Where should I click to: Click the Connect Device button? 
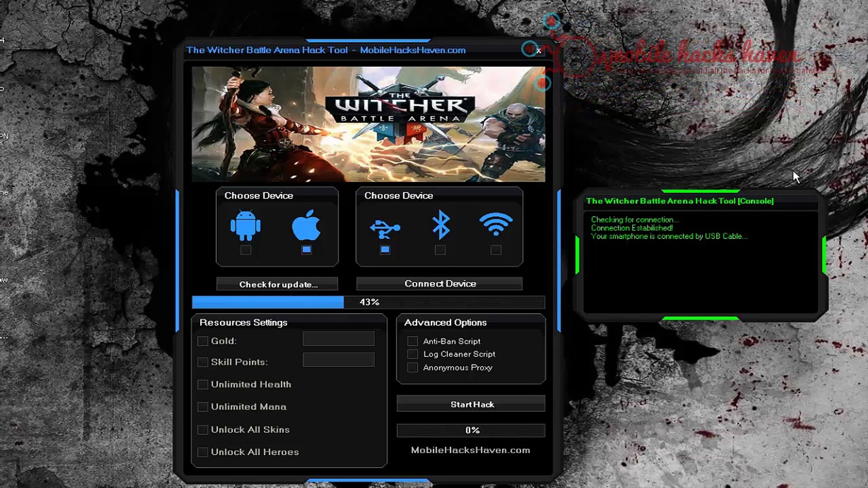pyautogui.click(x=439, y=284)
